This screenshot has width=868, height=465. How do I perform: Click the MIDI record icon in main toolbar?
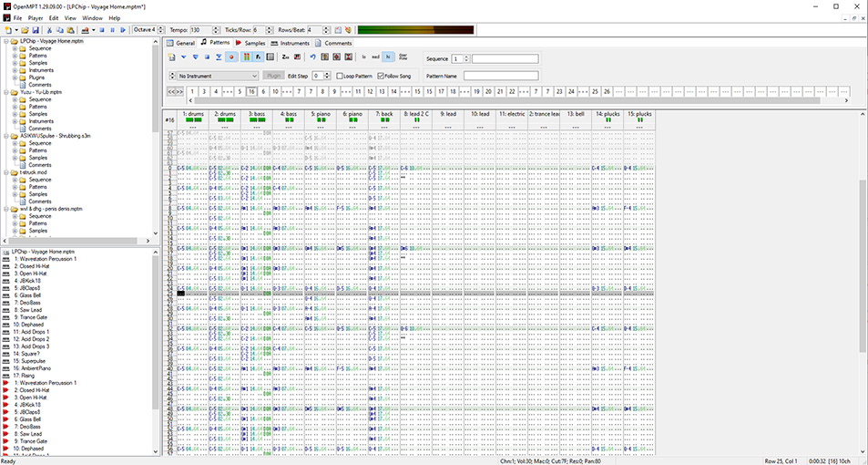click(85, 30)
